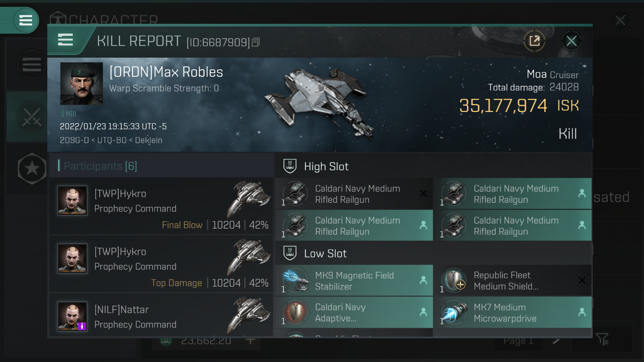Select the star badge sidebar icon
The image size is (644, 362).
pyautogui.click(x=32, y=169)
